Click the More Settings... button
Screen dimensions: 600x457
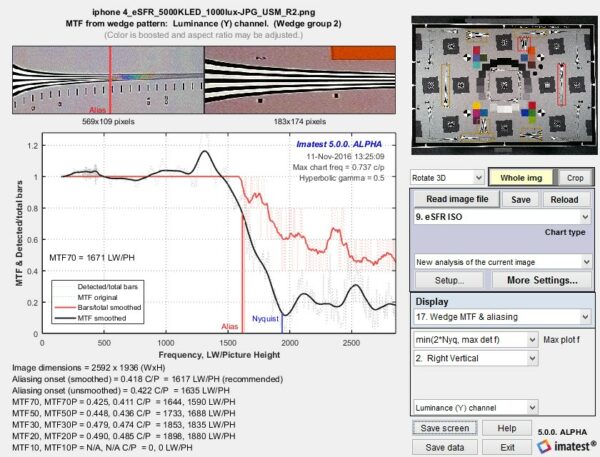click(x=542, y=281)
